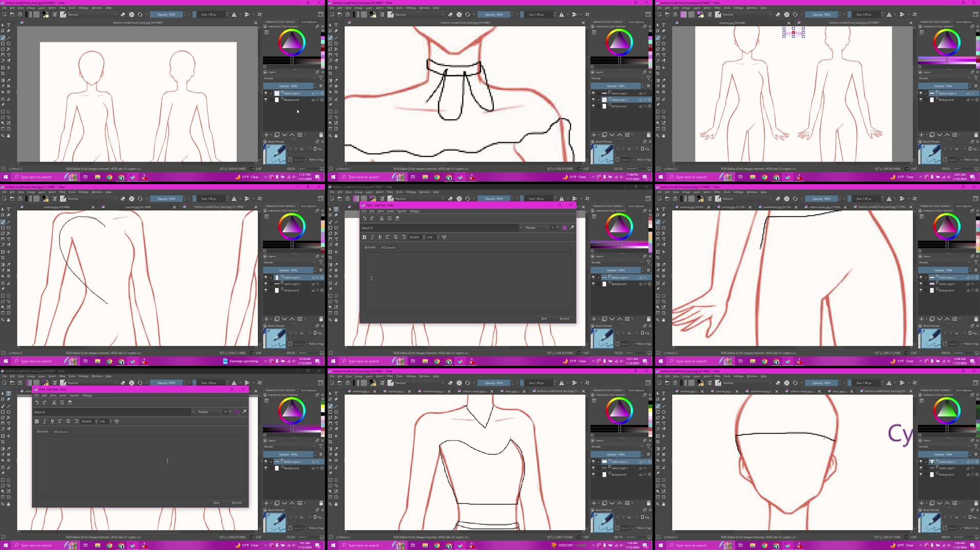Hide Paint Layer 2 in 1:30 AM window

(921, 461)
